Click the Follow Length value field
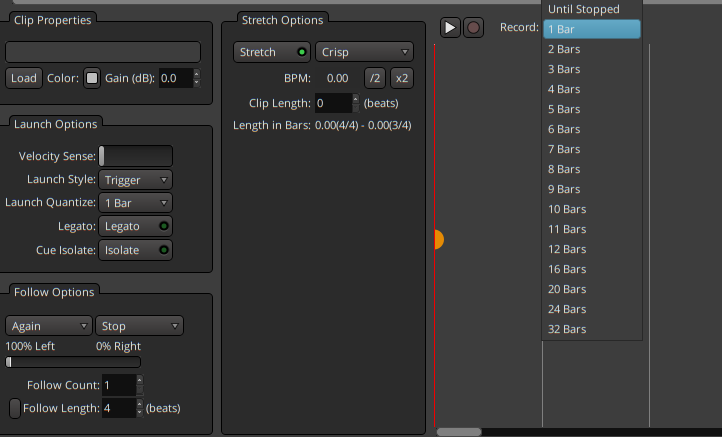The width and height of the screenshot is (722, 437). click(119, 408)
